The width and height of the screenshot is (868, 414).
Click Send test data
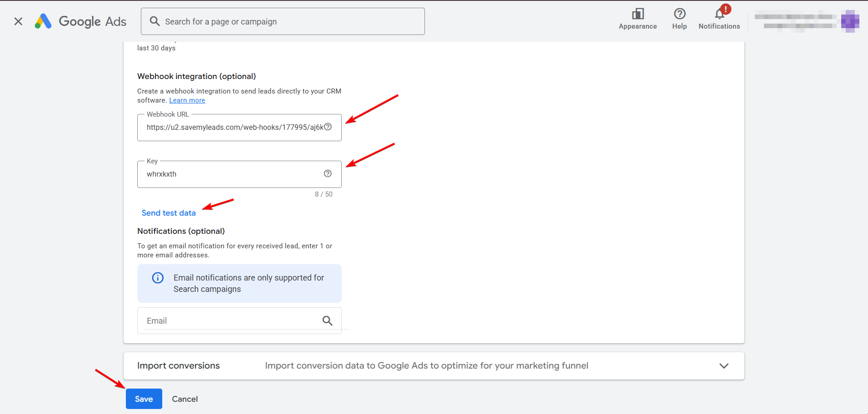[168, 212]
